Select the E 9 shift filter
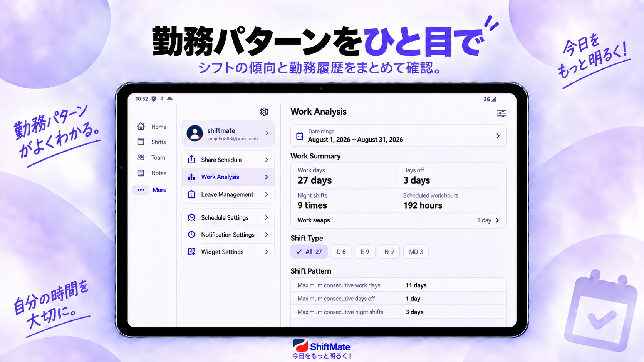644x362 pixels. [x=365, y=252]
